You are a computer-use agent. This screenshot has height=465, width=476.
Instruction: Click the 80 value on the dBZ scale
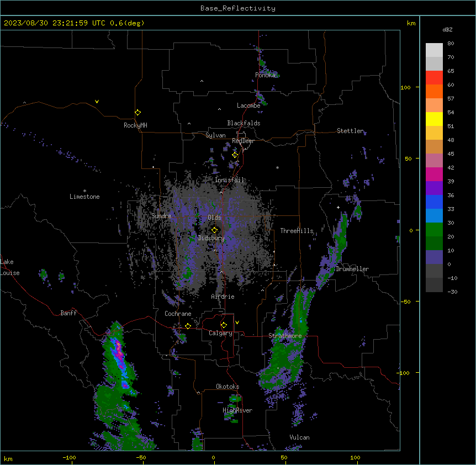coord(451,44)
